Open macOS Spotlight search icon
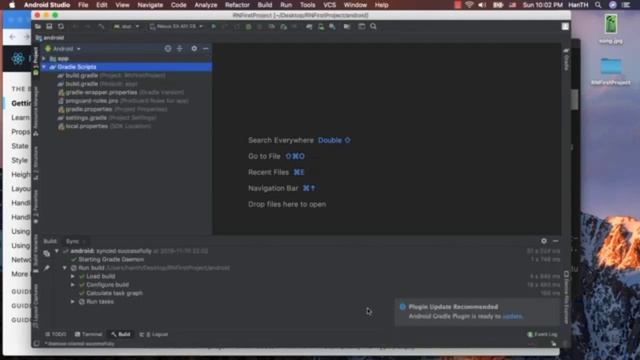Viewport: 640px width, 360px height. (598, 5)
